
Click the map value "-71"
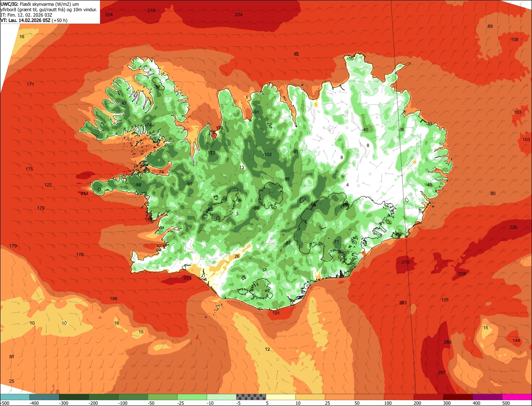point(336,242)
